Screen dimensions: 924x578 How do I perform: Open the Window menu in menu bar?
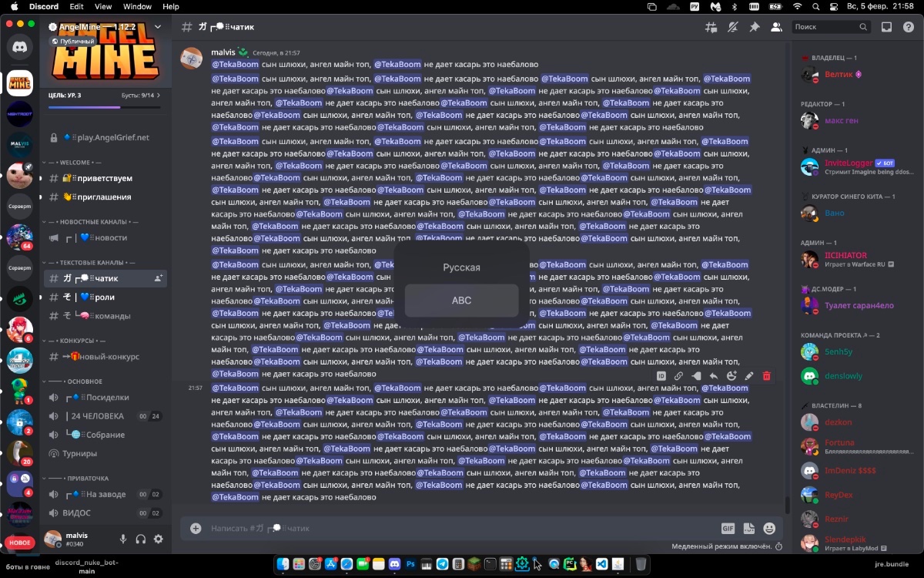(x=137, y=7)
